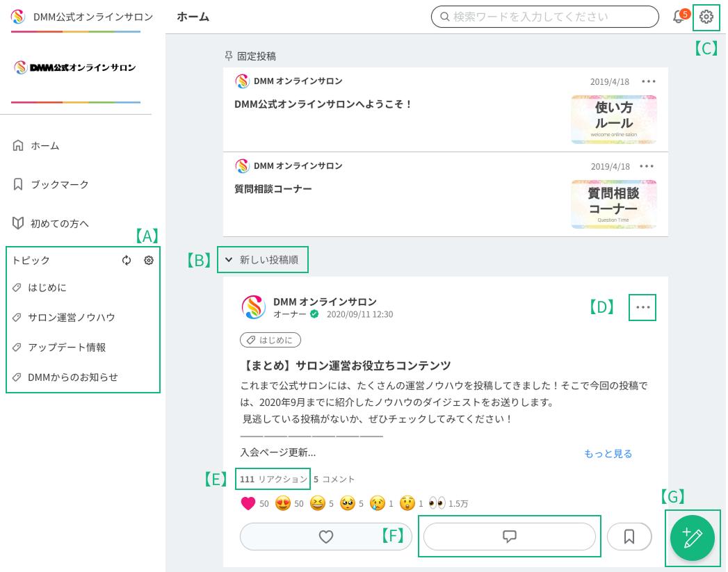Screen dimensions: 728x572
Task: Click the bookmark icon in sidebar
Action: tap(17, 184)
